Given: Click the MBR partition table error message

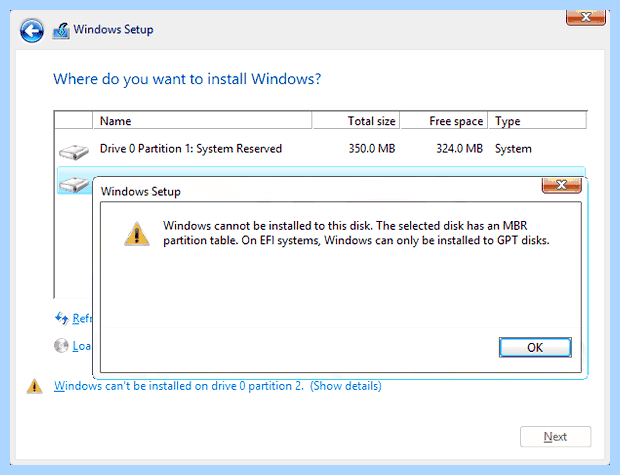Looking at the screenshot, I should tap(356, 233).
